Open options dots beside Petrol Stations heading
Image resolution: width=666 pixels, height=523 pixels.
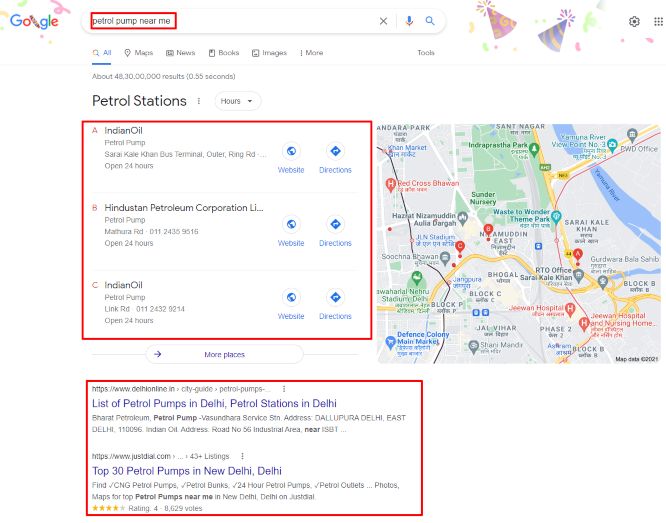point(199,101)
